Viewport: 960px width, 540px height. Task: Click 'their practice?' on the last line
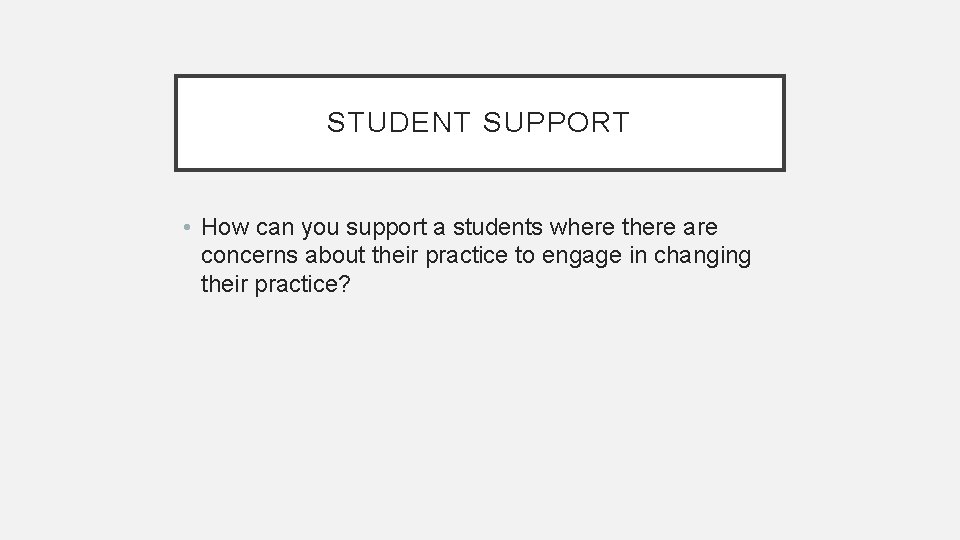coord(276,283)
